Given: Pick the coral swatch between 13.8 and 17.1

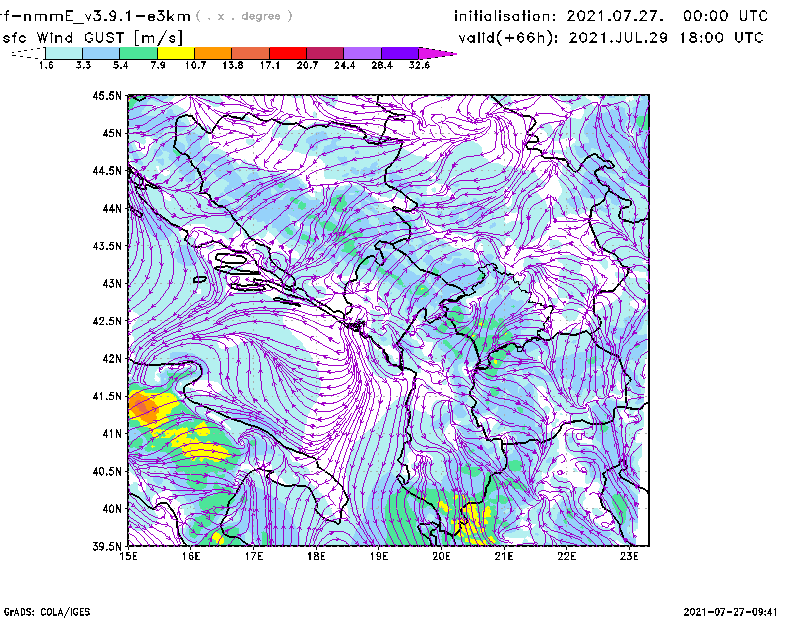Looking at the screenshot, I should point(251,53).
